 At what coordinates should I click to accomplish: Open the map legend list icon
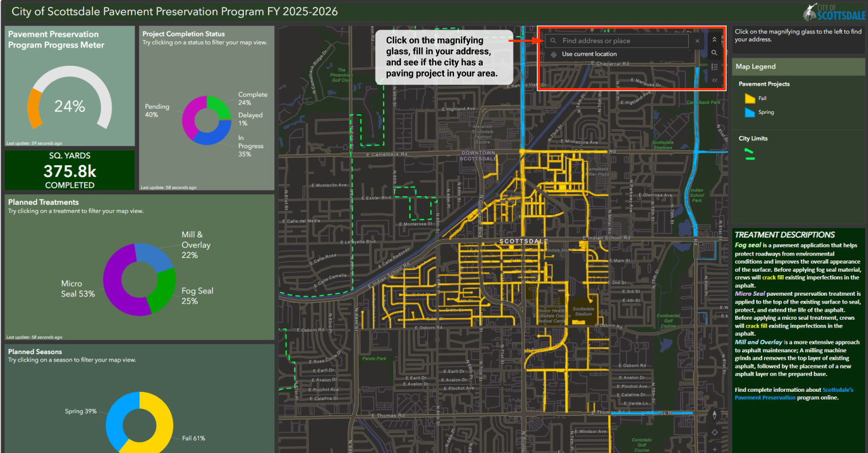point(714,67)
